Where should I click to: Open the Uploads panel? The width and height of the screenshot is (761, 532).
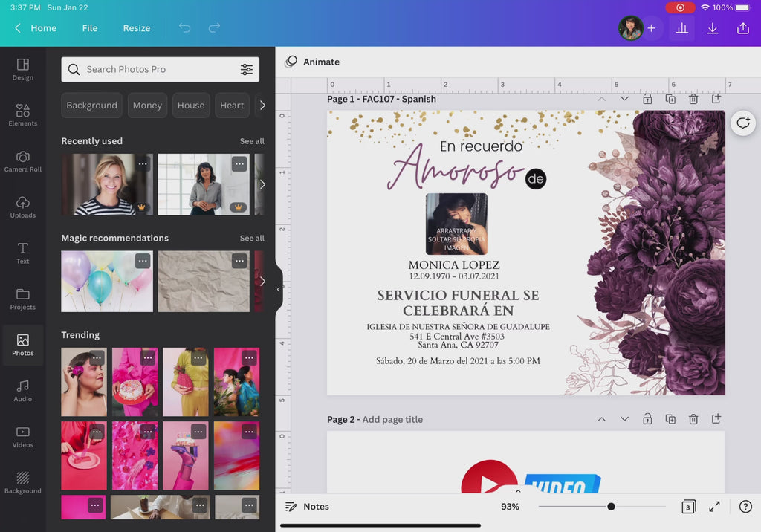tap(23, 207)
